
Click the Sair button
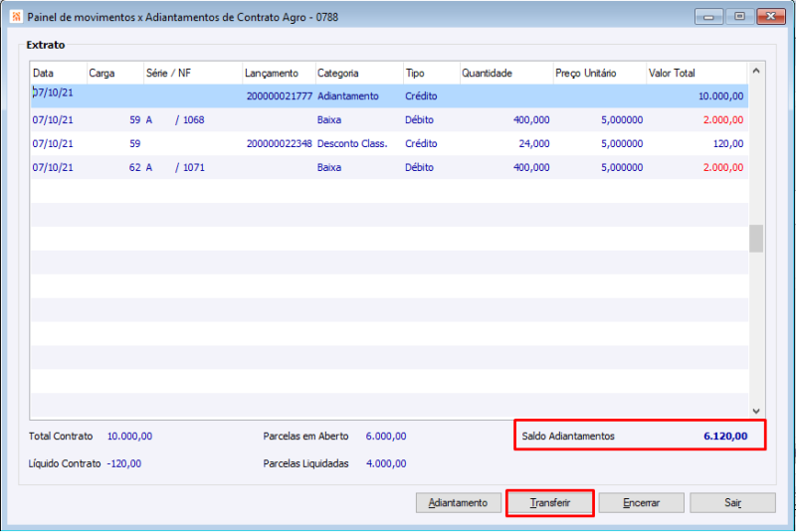[x=732, y=503]
